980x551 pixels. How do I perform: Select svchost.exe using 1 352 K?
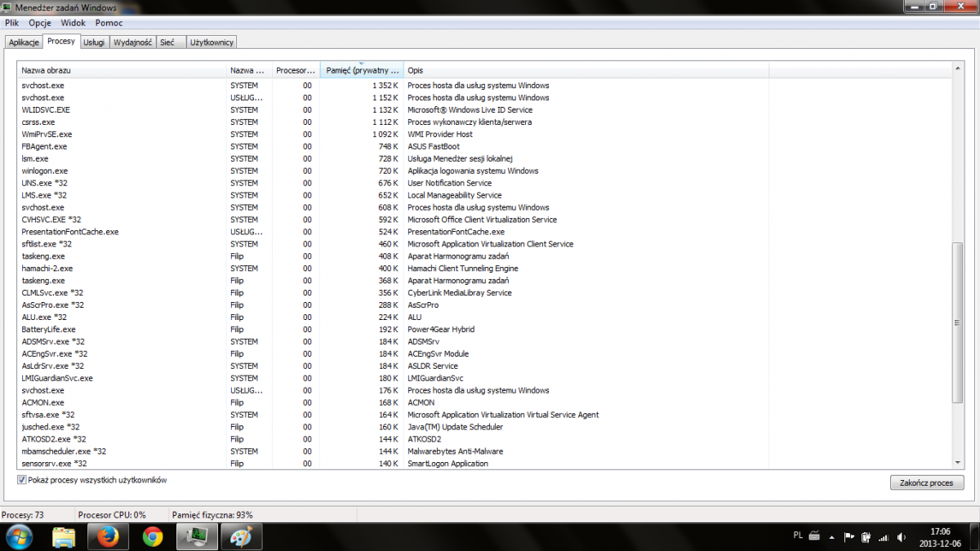point(485,86)
